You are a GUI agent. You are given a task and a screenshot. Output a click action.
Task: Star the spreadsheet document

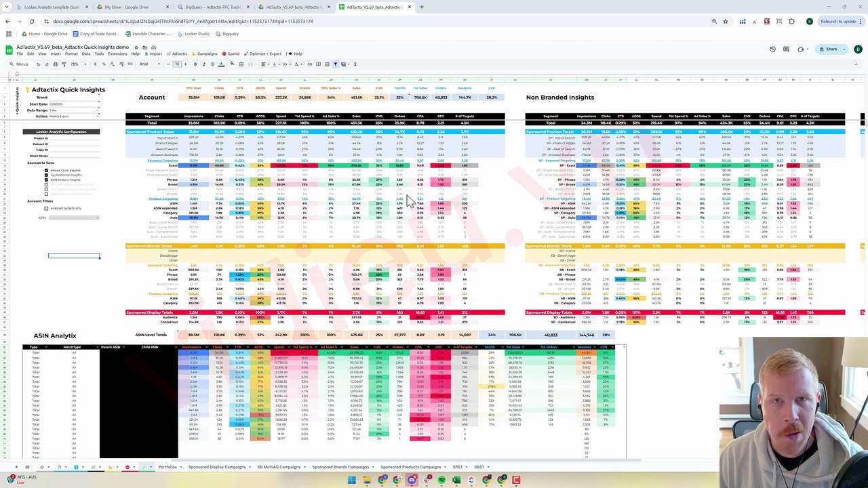136,49
